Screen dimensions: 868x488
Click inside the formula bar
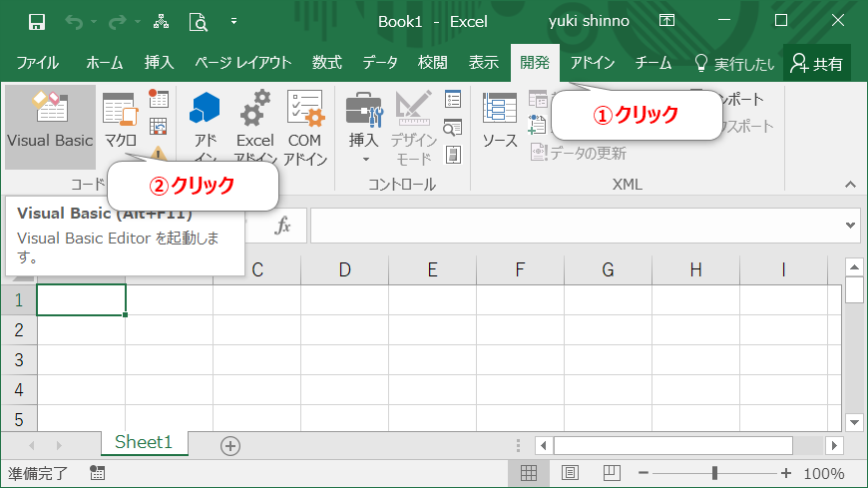576,226
